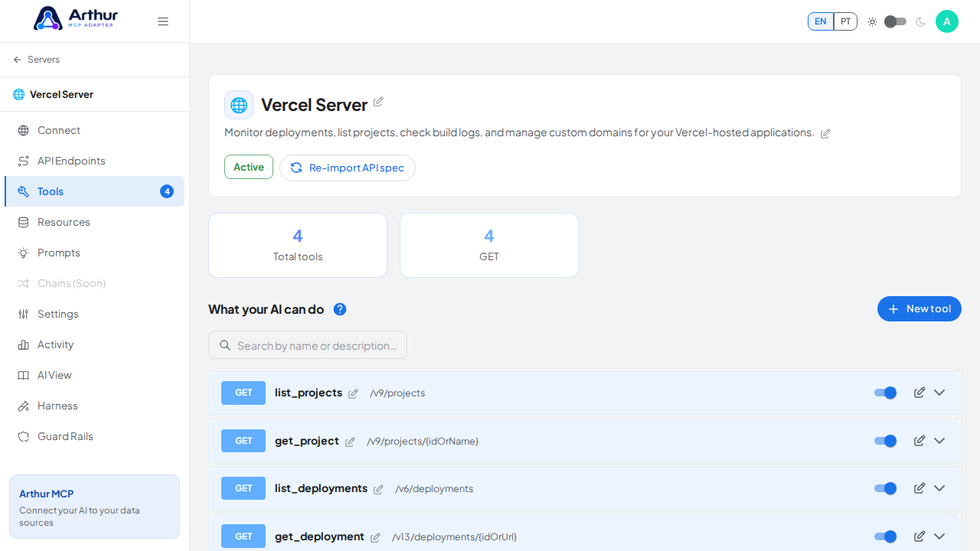
Task: Click the Harness hammer icon
Action: (24, 406)
